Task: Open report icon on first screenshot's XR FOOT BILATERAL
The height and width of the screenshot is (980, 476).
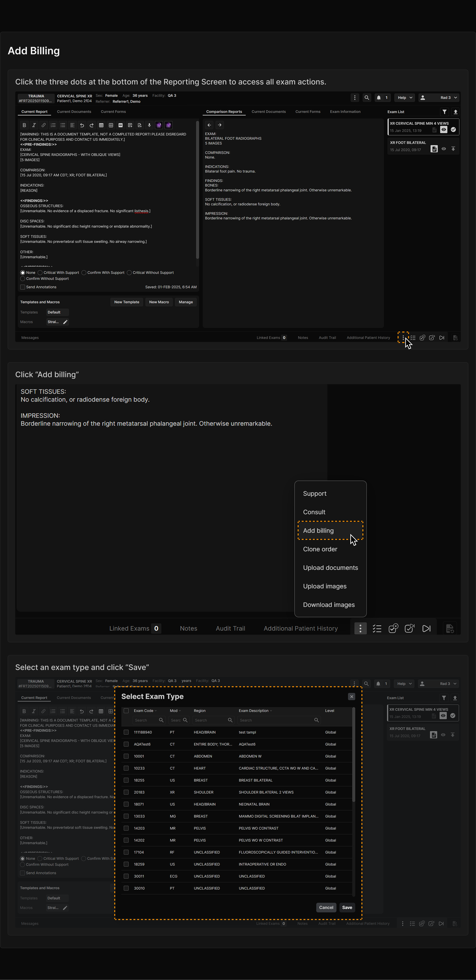Action: click(x=434, y=149)
